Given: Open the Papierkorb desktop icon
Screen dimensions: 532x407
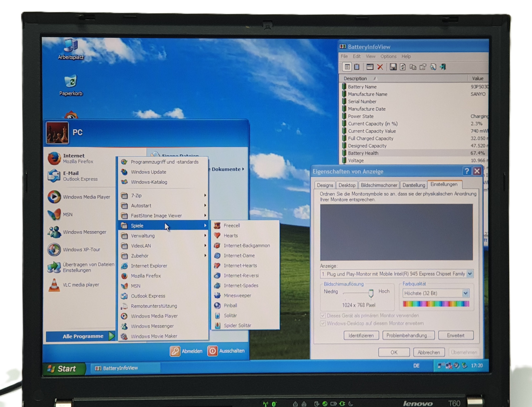Looking at the screenshot, I should pyautogui.click(x=70, y=85).
